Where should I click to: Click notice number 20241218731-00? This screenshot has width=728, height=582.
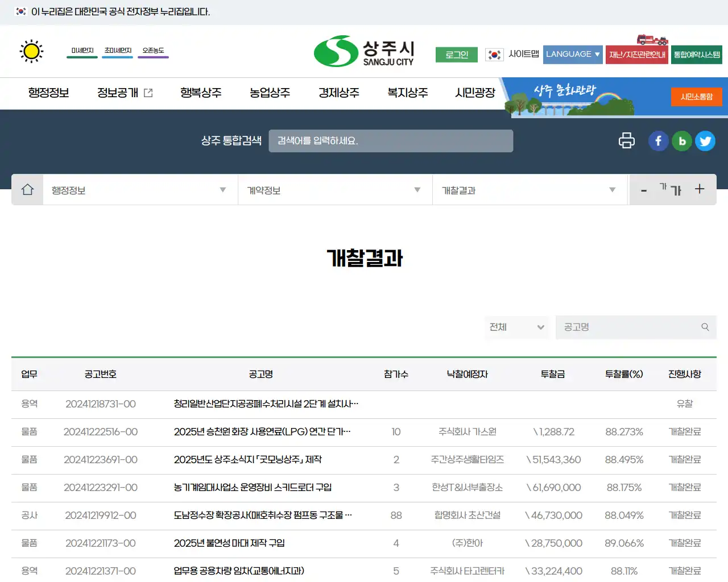tap(101, 404)
